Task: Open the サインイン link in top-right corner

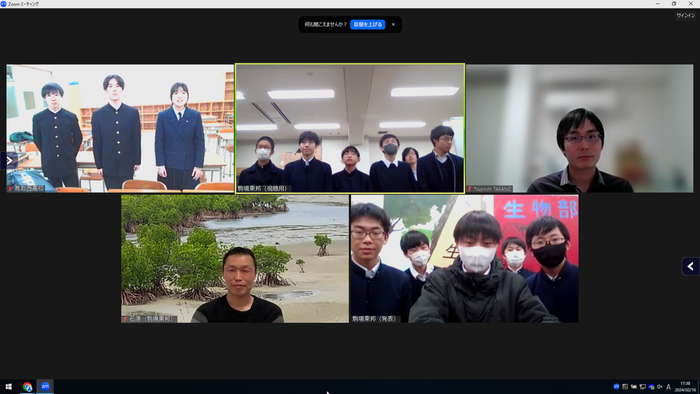Action: (685, 16)
